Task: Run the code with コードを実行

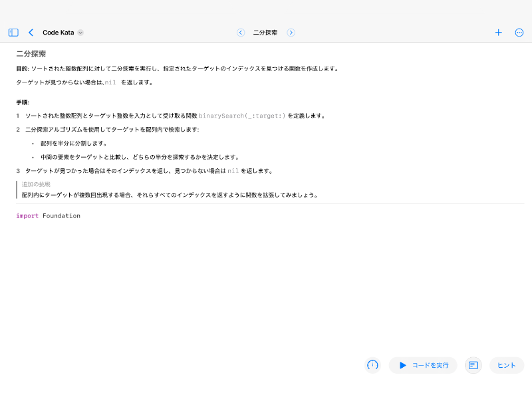Action: coord(423,365)
